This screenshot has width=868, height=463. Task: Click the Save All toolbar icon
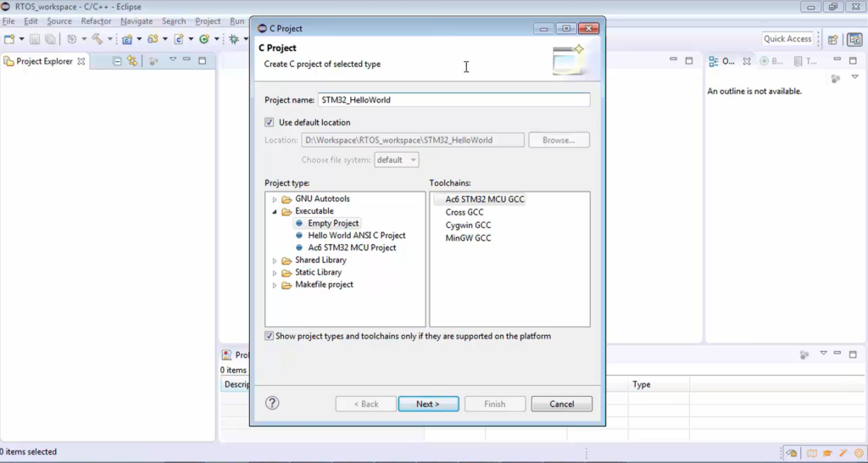[50, 39]
